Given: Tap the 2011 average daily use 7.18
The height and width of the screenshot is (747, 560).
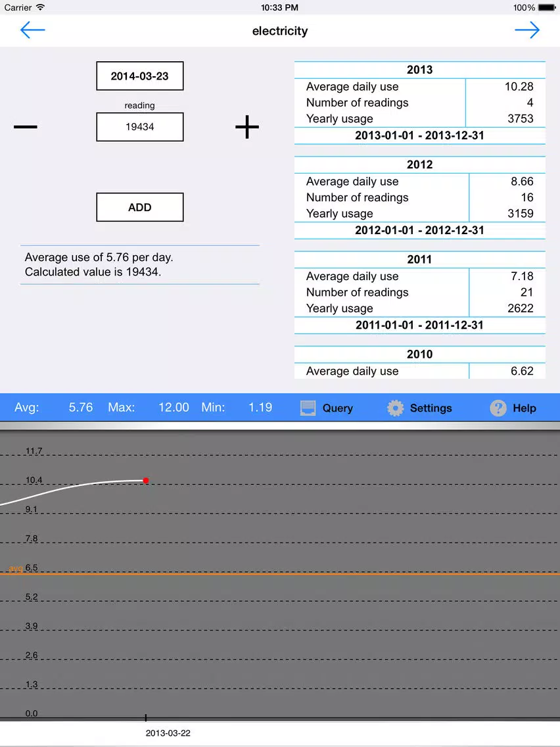Looking at the screenshot, I should pos(522,276).
